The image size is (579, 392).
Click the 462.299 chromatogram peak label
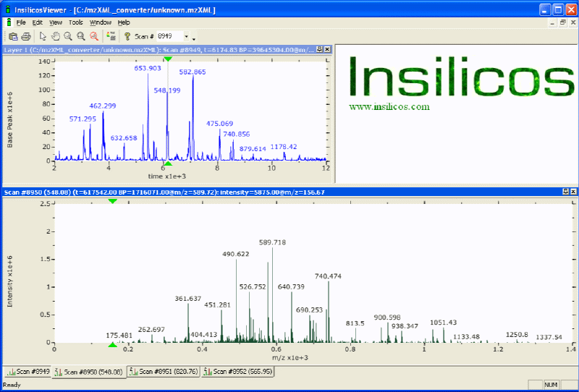(x=103, y=106)
